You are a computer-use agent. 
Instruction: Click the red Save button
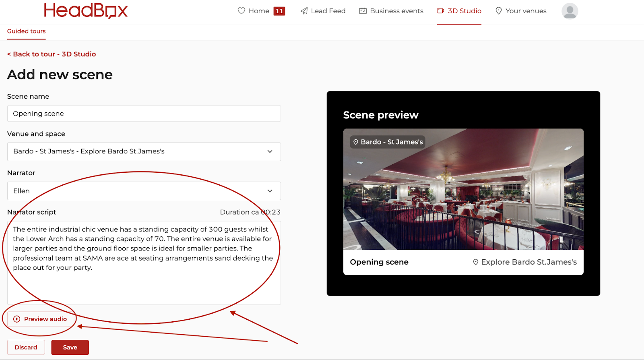coord(70,347)
